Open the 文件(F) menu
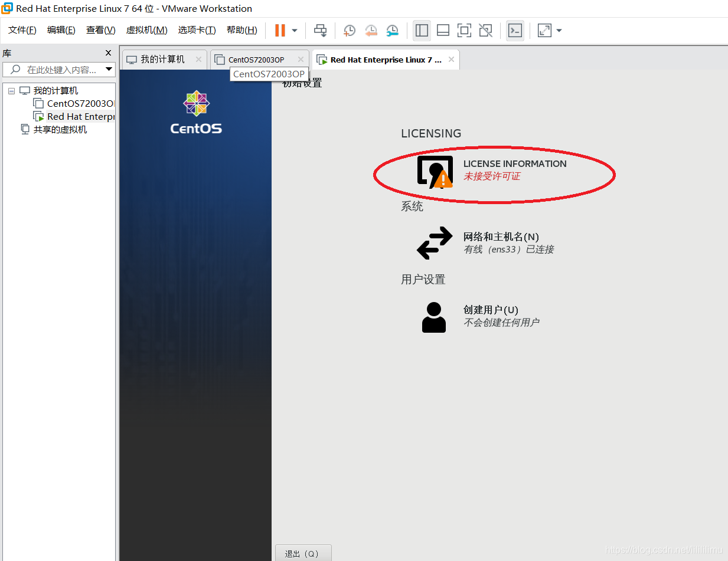728x561 pixels. point(22,30)
